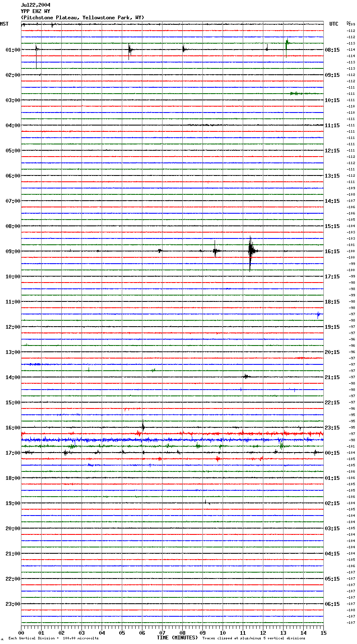Click the UTC time label '15:15'

coord(332,226)
